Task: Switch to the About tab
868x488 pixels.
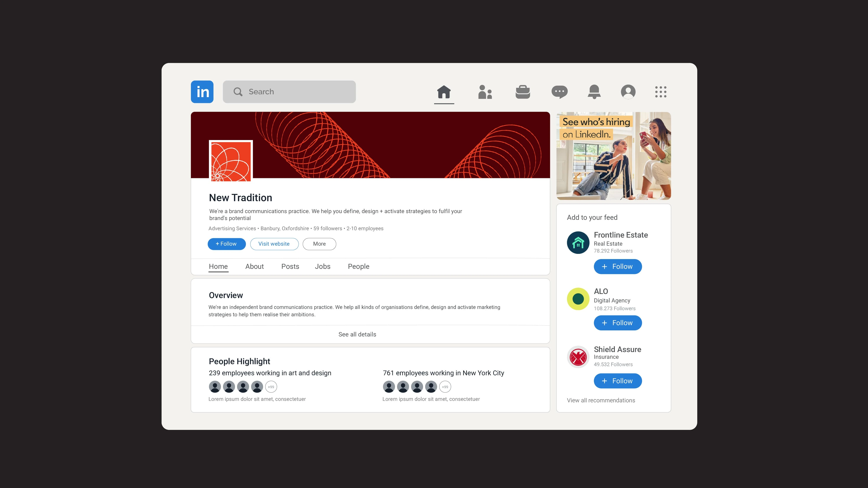Action: [254, 266]
